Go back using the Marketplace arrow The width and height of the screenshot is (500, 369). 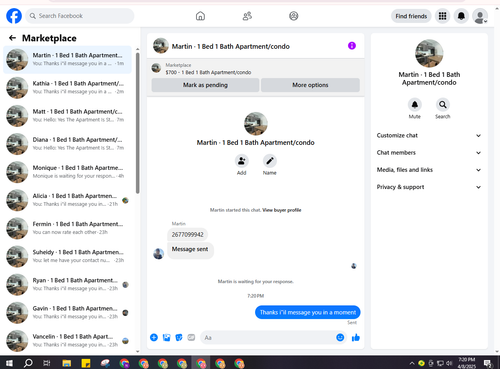(12, 38)
